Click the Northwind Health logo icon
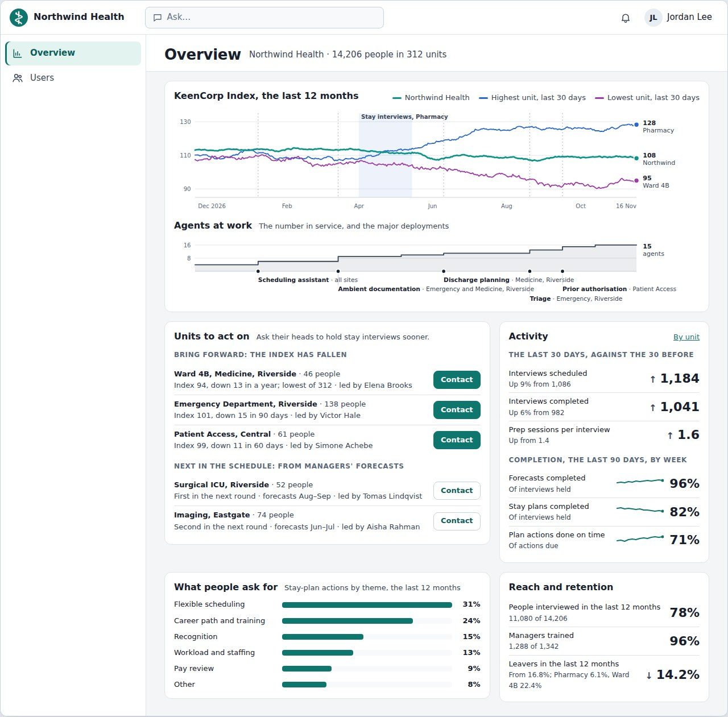 19,18
